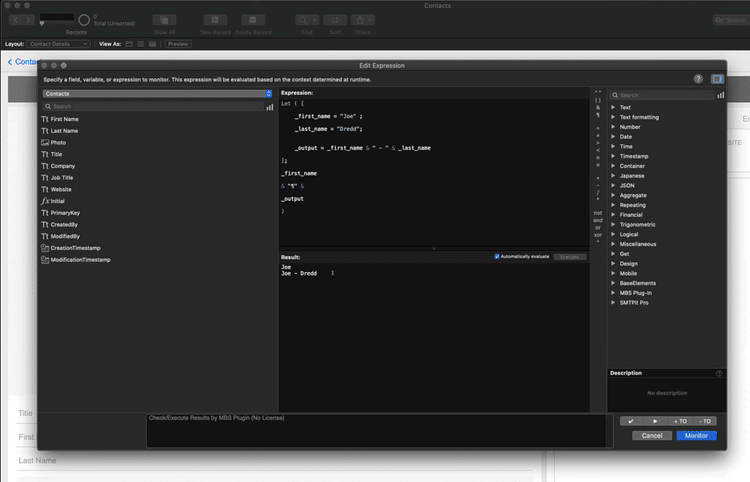
Task: Click Sort in Contacts toolbar
Action: [x=335, y=20]
